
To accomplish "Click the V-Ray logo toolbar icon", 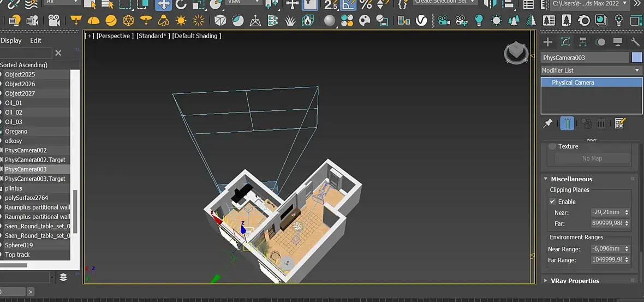I will [421, 21].
